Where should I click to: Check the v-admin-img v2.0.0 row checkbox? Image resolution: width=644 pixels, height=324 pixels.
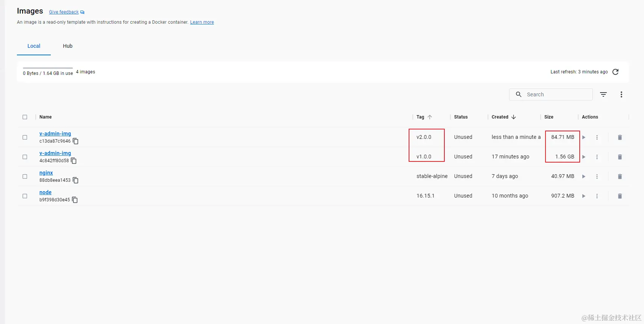[25, 137]
